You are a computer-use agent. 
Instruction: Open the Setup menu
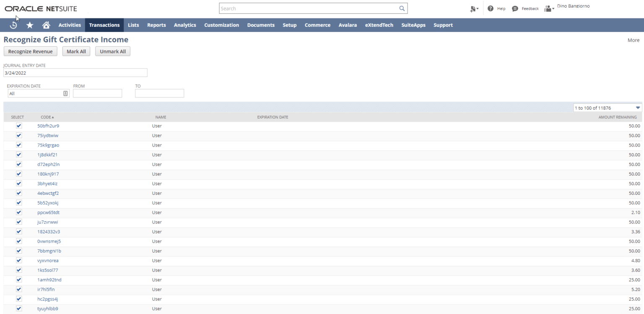click(289, 25)
